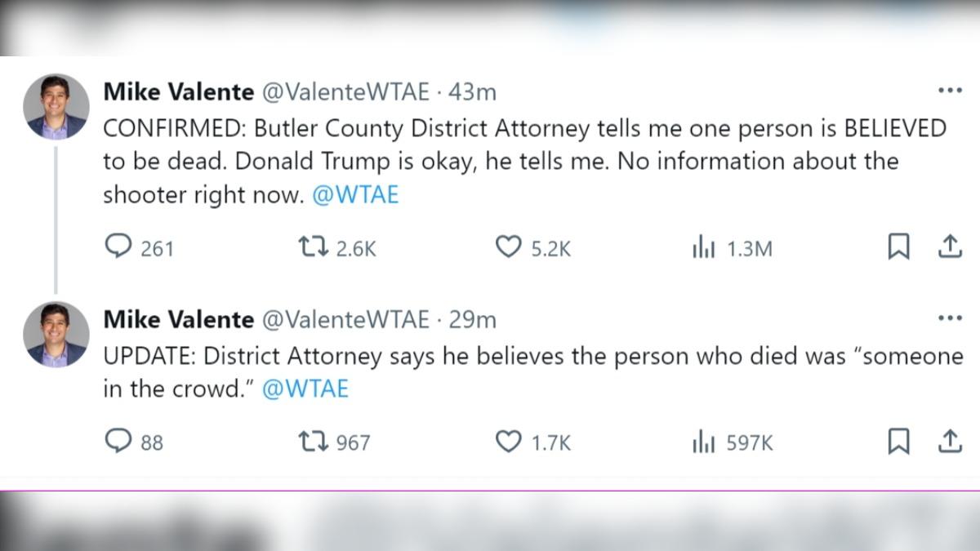Open the @WTAE mention in the first tweet

[x=355, y=196]
